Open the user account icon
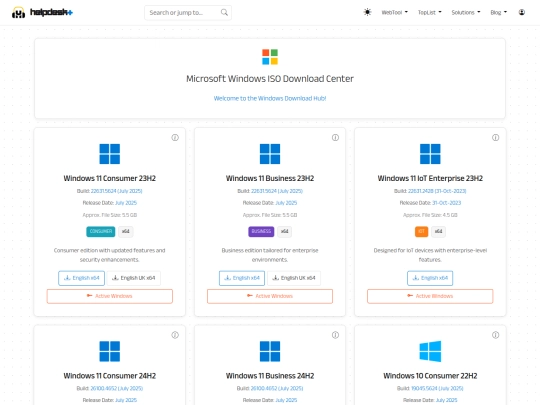The height and width of the screenshot is (405, 540). pos(522,12)
